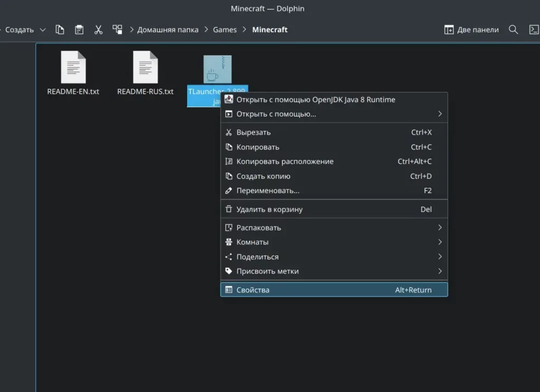Click the activities icon next to Комнаты
This screenshot has width=540, height=392.
pyautogui.click(x=229, y=242)
